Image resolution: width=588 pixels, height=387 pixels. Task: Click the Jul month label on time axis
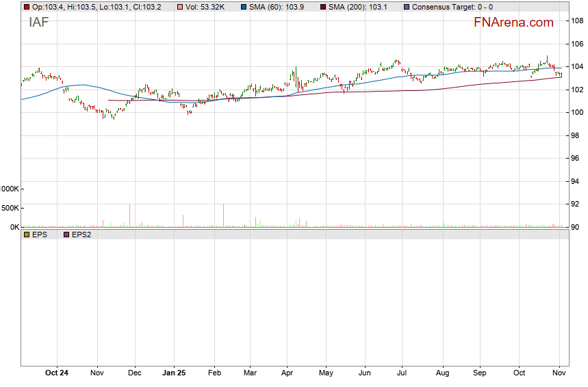pos(402,373)
